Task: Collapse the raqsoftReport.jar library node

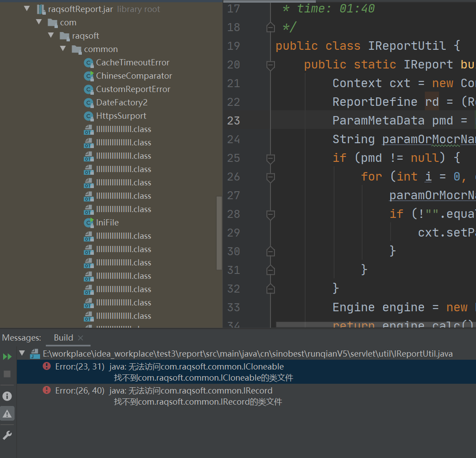Action: [x=27, y=9]
